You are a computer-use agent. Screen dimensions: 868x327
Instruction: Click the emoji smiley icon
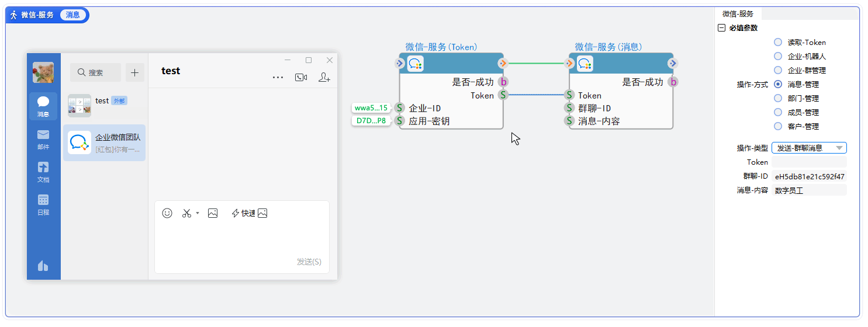pos(167,213)
